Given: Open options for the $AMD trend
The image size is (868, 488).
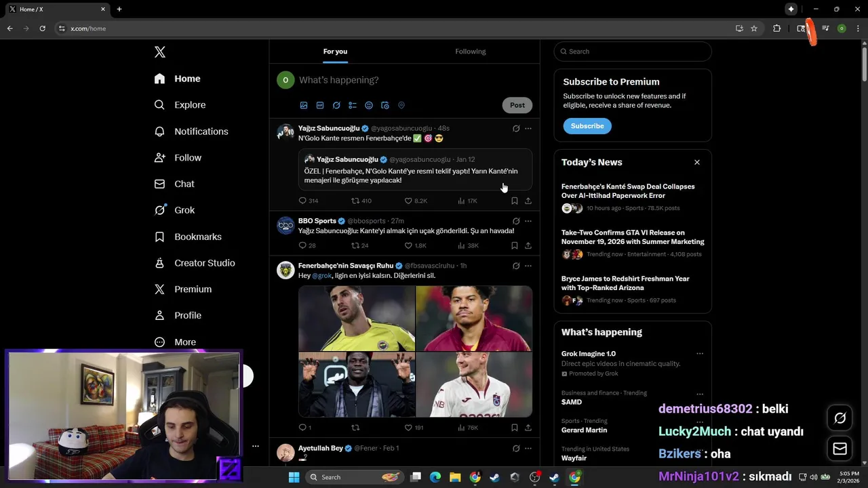Looking at the screenshot, I should point(700,394).
